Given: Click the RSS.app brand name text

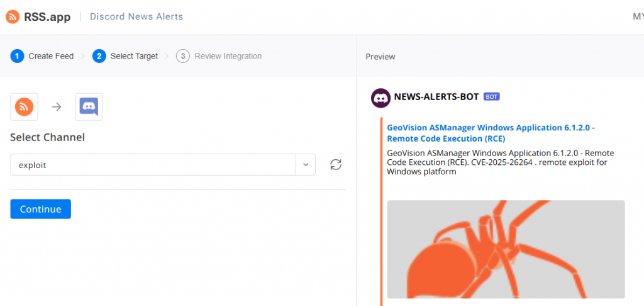Looking at the screenshot, I should 47,17.
